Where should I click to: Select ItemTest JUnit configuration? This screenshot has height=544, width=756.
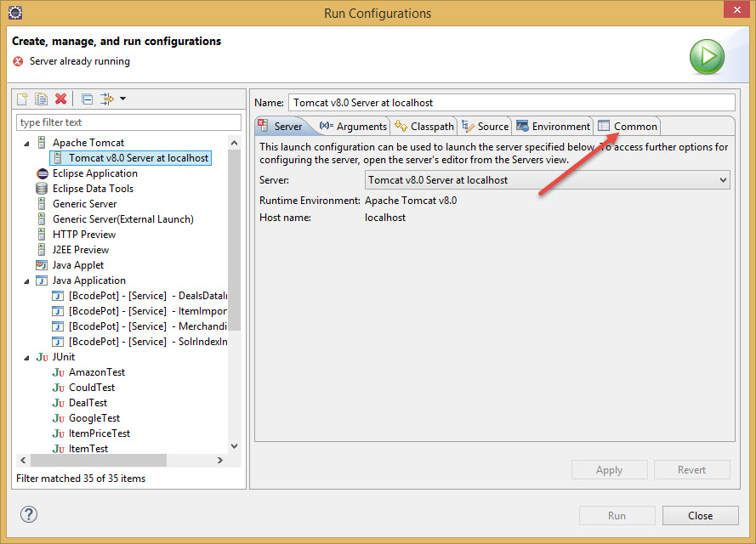pos(88,449)
